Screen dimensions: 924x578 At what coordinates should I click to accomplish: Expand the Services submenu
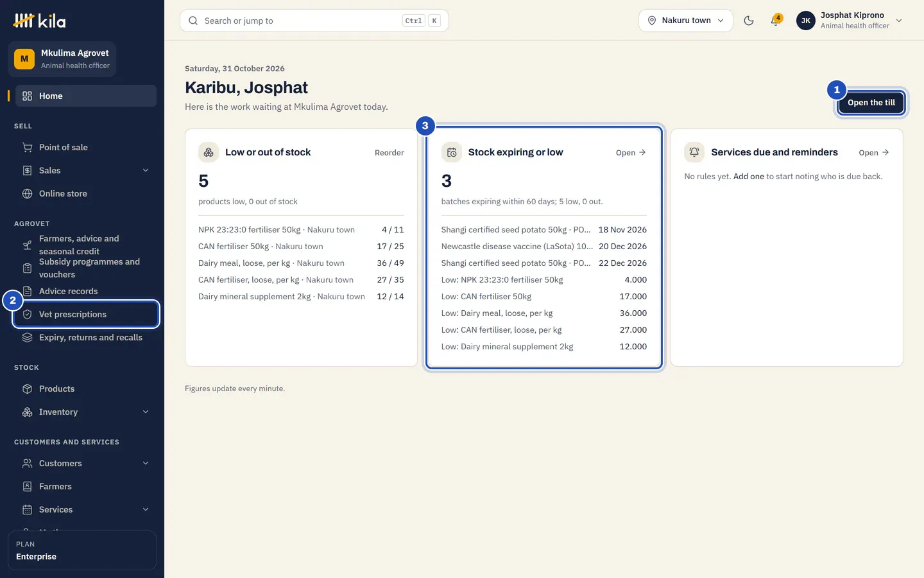point(146,509)
